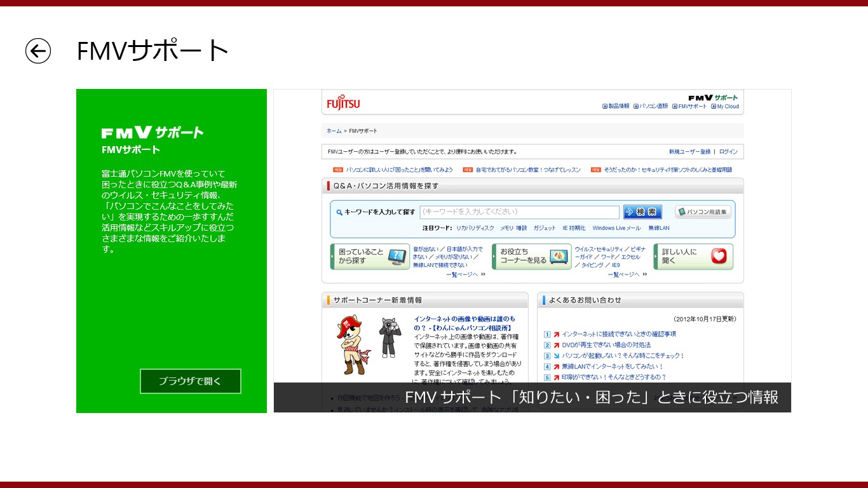Open 一覧ページへ under the troubleshooting links
868x488 pixels.
tap(466, 274)
